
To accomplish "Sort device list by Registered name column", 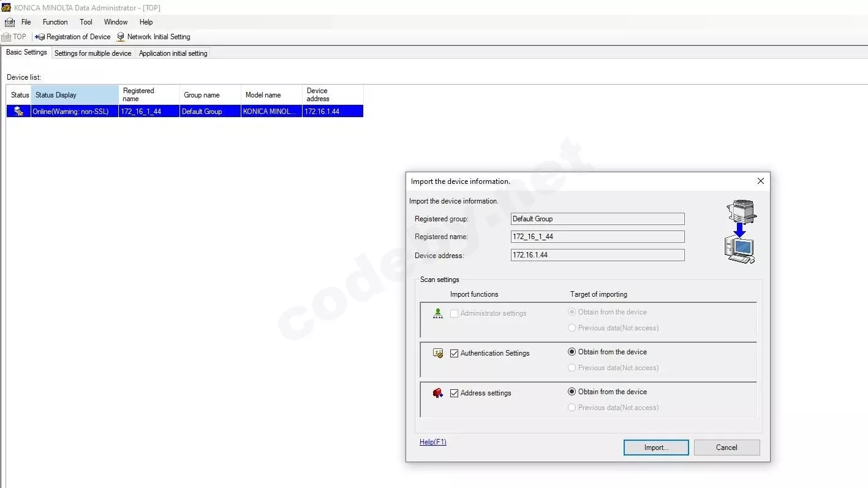I will (149, 95).
